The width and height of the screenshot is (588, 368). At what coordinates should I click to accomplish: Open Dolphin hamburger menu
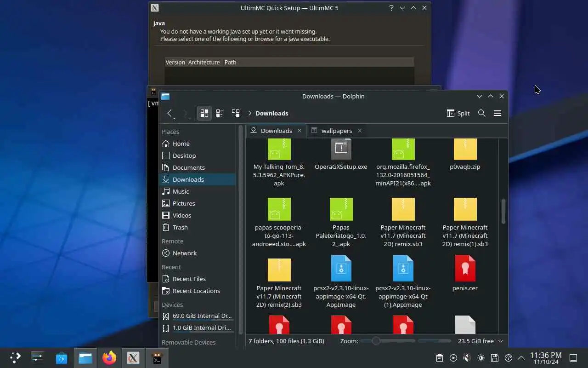point(498,113)
